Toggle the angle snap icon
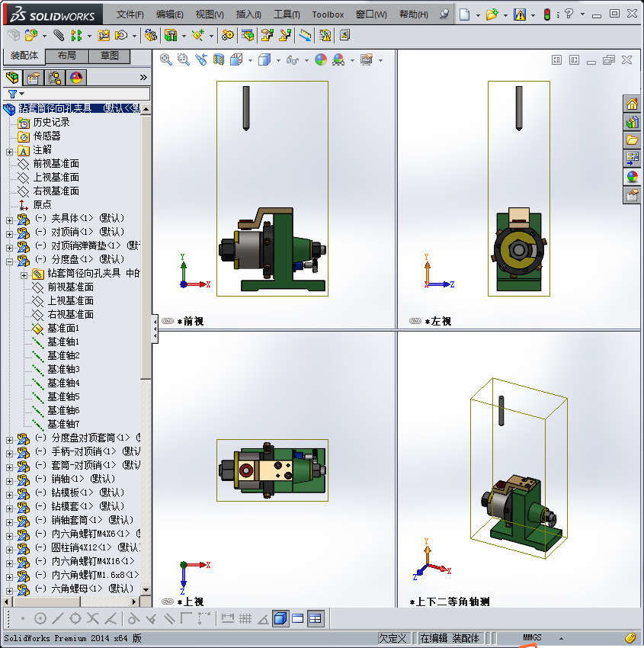The image size is (644, 648). coord(263,618)
